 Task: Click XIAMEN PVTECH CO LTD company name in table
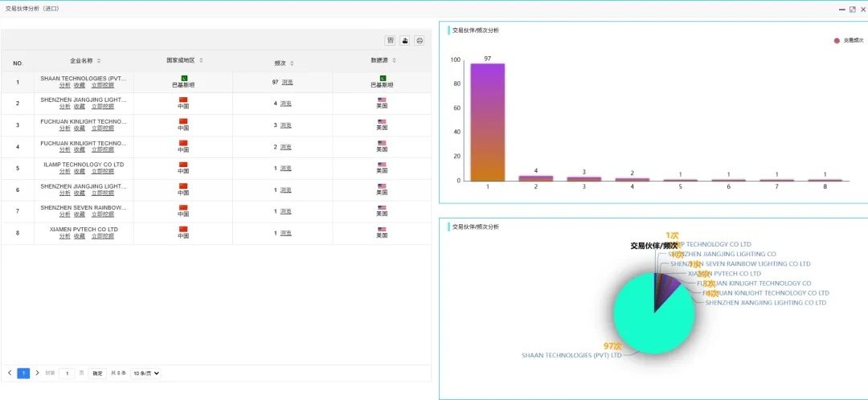point(84,229)
